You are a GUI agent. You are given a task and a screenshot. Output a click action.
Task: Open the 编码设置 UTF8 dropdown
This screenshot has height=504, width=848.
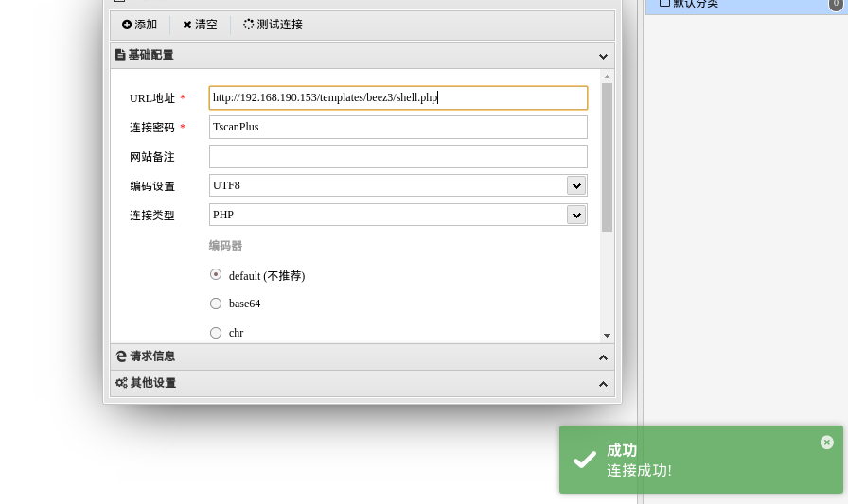click(575, 185)
